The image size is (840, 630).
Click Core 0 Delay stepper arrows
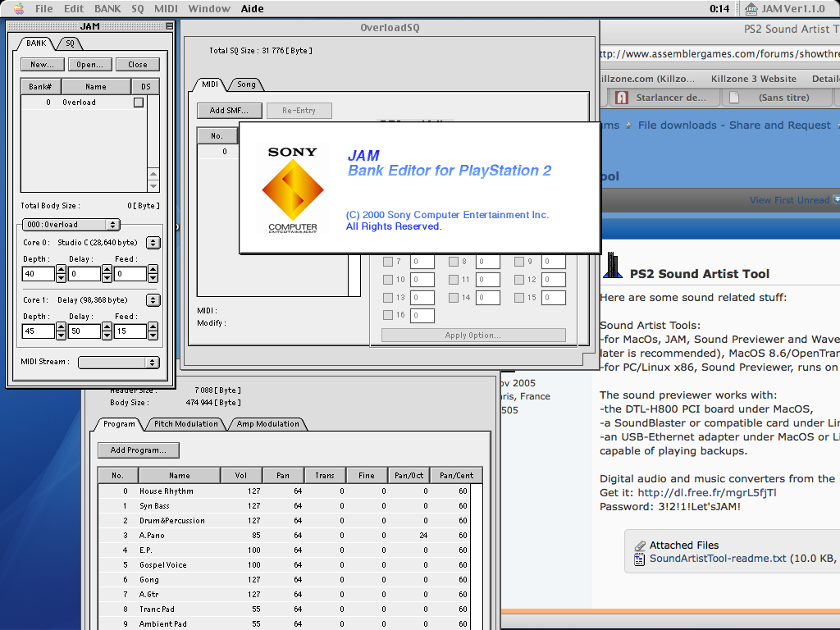(x=107, y=274)
